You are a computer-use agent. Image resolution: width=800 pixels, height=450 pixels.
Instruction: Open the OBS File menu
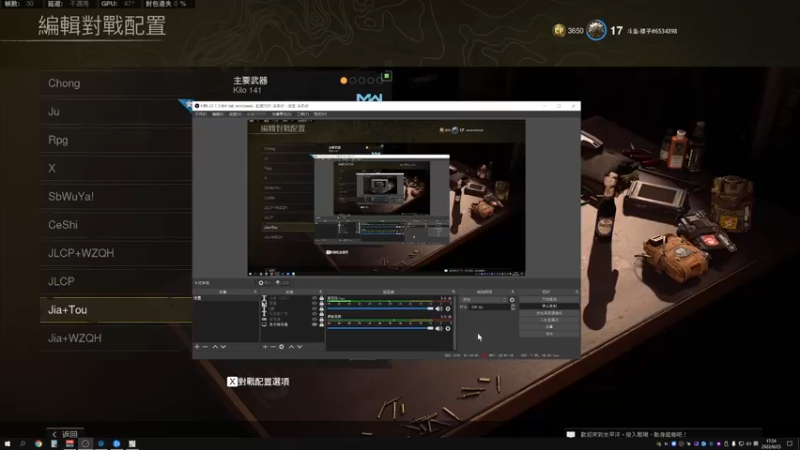point(201,114)
